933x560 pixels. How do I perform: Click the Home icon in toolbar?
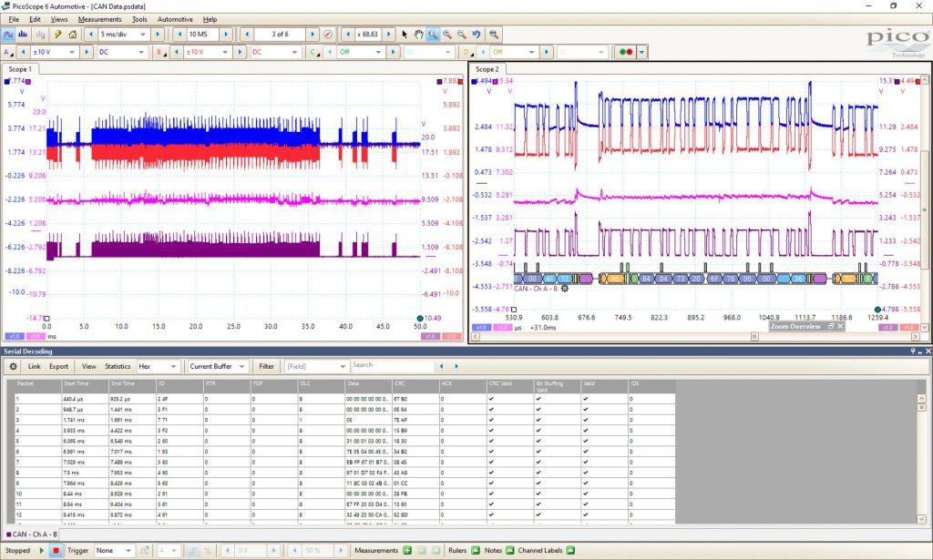pyautogui.click(x=73, y=35)
